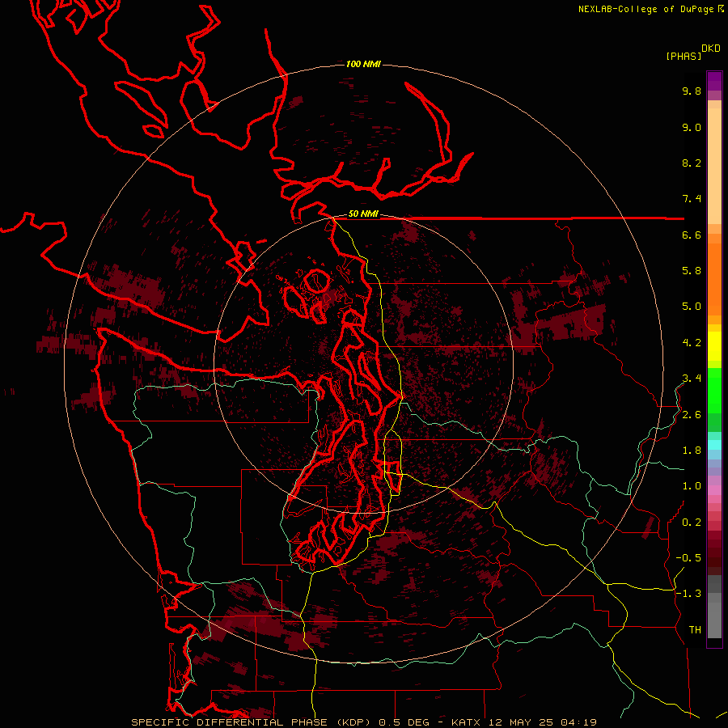Click the "7.4" legend value
Image resolution: width=728 pixels, height=728 pixels.
(x=692, y=199)
